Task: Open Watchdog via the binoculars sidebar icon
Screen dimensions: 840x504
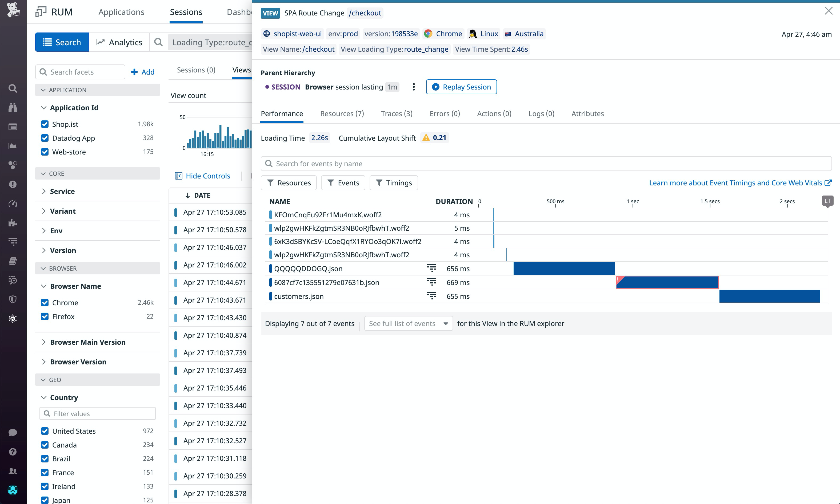Action: tap(13, 108)
